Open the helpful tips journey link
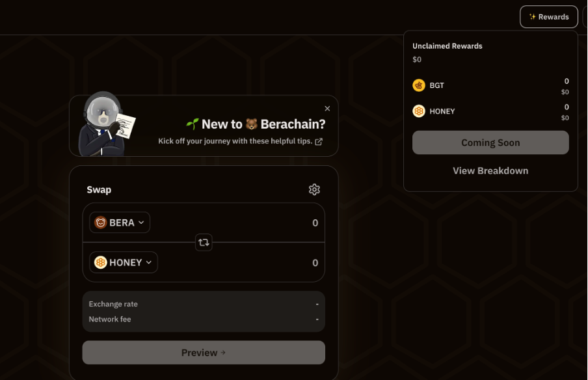Image resolution: width=588 pixels, height=380 pixels. click(235, 141)
